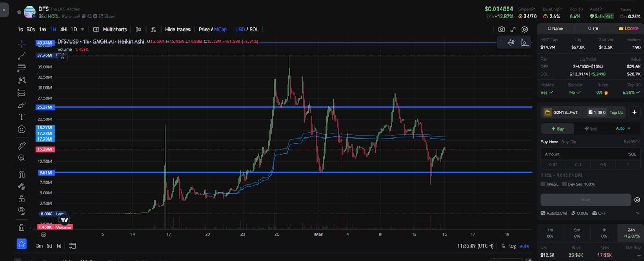
Task: Open the Fibonacci retracement tool
Action: (21, 68)
